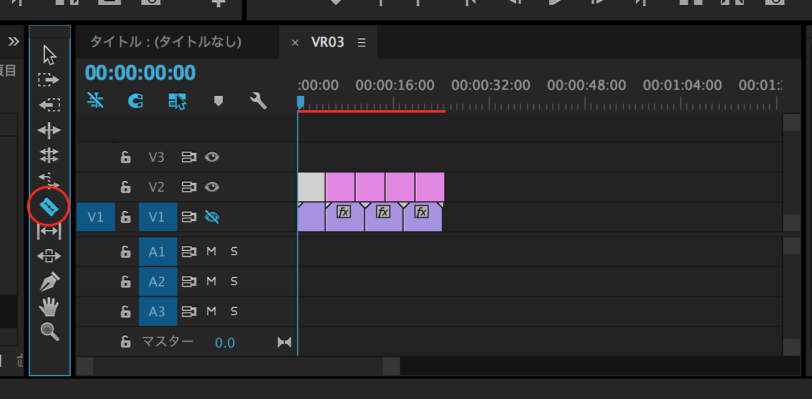The height and width of the screenshot is (399, 812).
Task: Open VR03 panel menu
Action: coord(361,42)
